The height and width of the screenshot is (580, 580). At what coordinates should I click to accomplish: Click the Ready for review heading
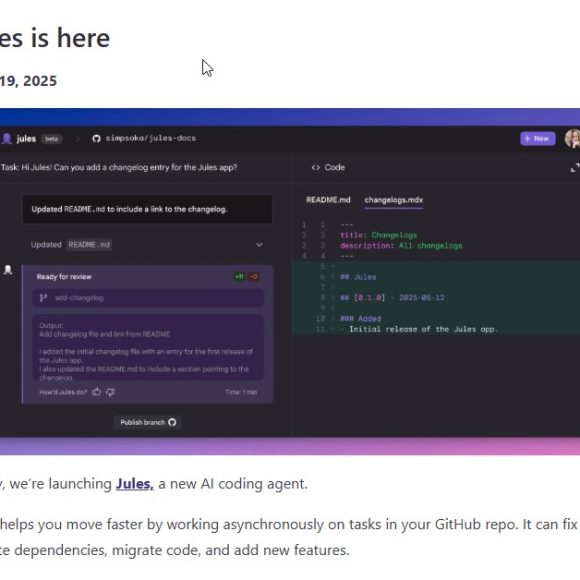[x=64, y=277]
